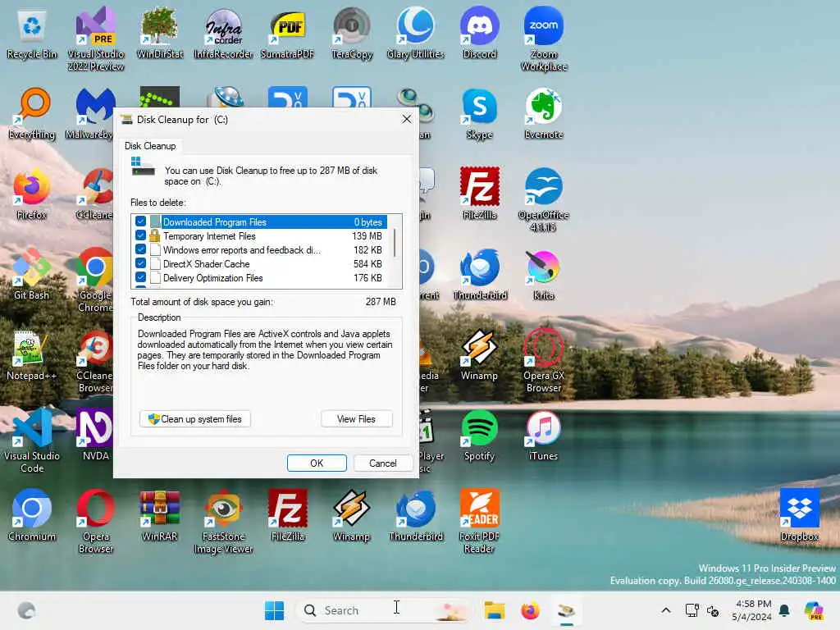Click the Disk Cleanup taskbar icon
This screenshot has height=630, width=840.
(566, 610)
